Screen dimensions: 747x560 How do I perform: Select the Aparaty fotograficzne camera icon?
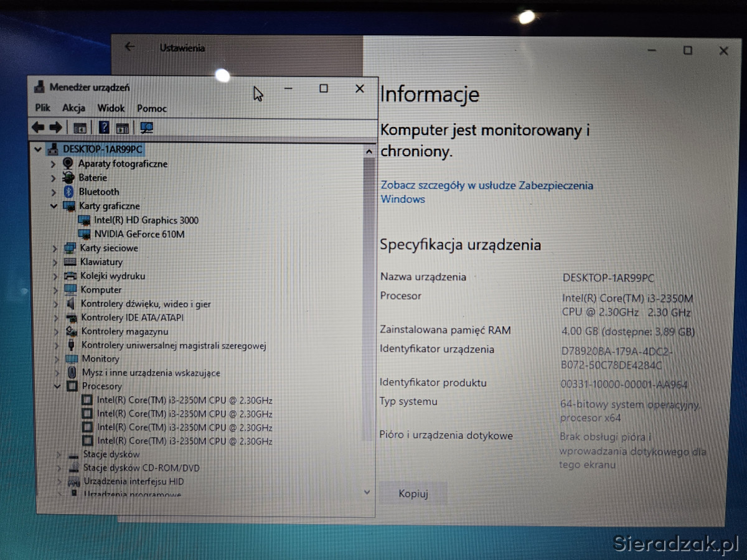68,164
